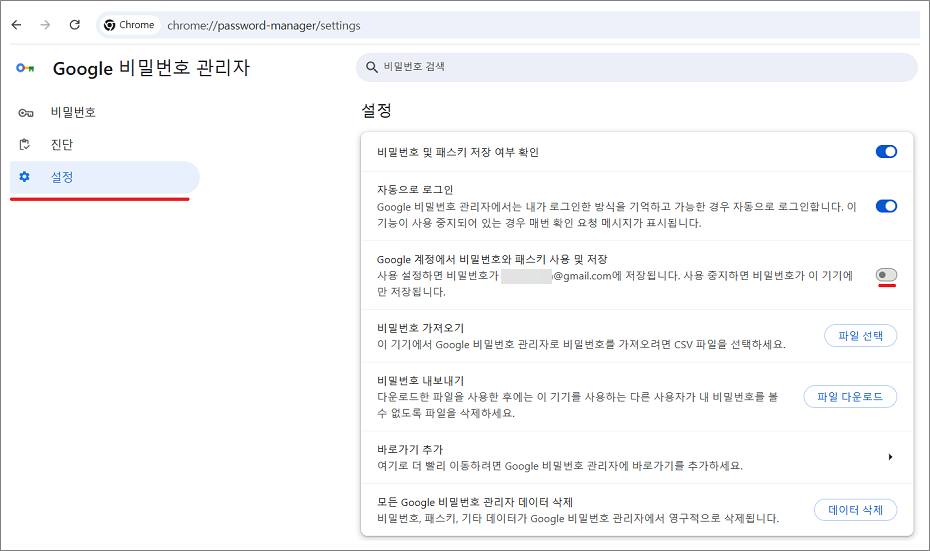
Task: Click the 설정 page heading
Action: point(377,110)
